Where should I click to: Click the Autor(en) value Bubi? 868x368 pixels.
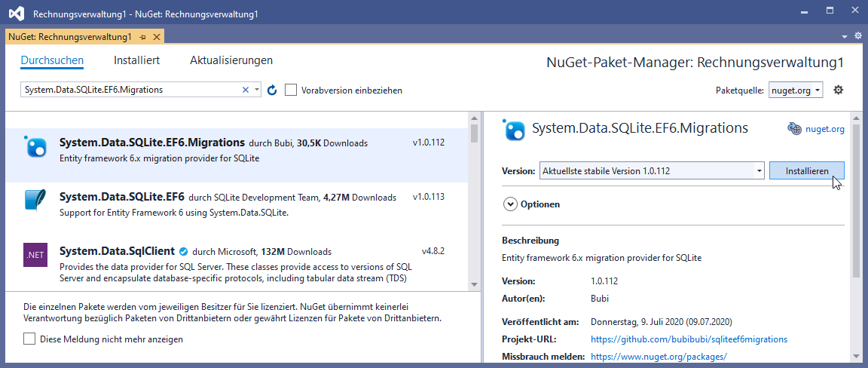pyautogui.click(x=600, y=299)
